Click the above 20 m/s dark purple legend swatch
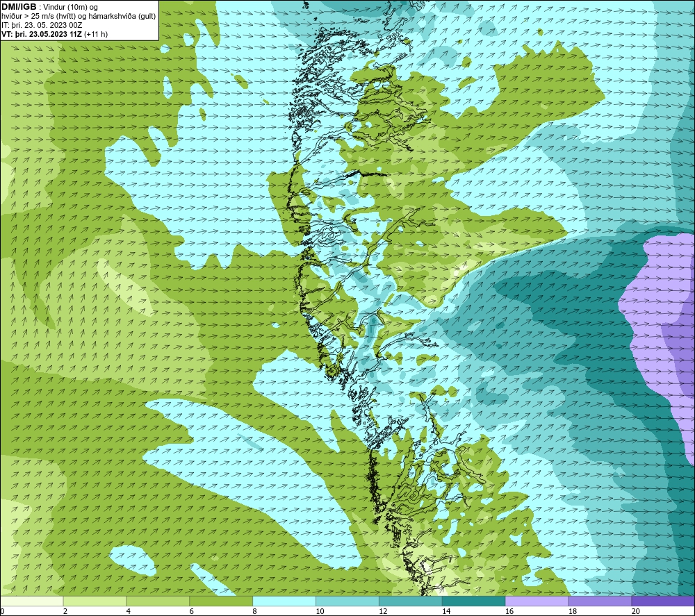The height and width of the screenshot is (616, 695). [663, 601]
